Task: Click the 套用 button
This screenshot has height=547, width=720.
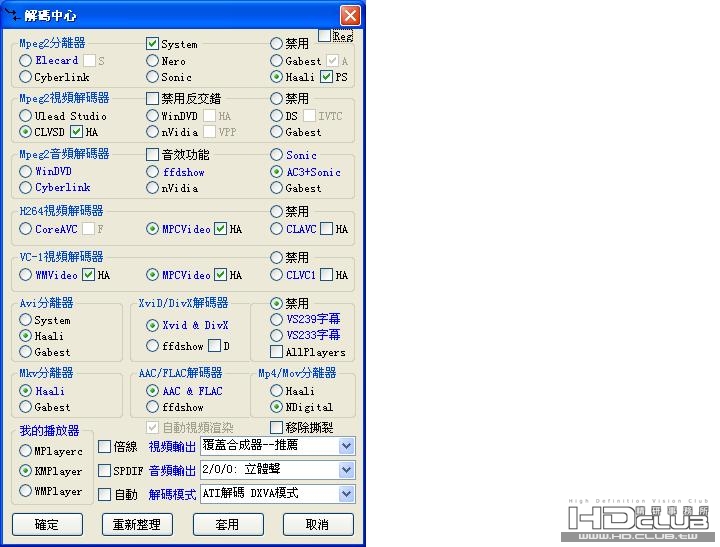Action: pyautogui.click(x=228, y=524)
